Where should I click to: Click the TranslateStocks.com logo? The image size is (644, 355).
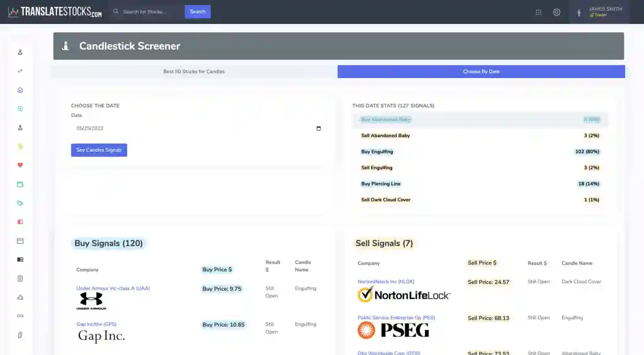pyautogui.click(x=55, y=12)
